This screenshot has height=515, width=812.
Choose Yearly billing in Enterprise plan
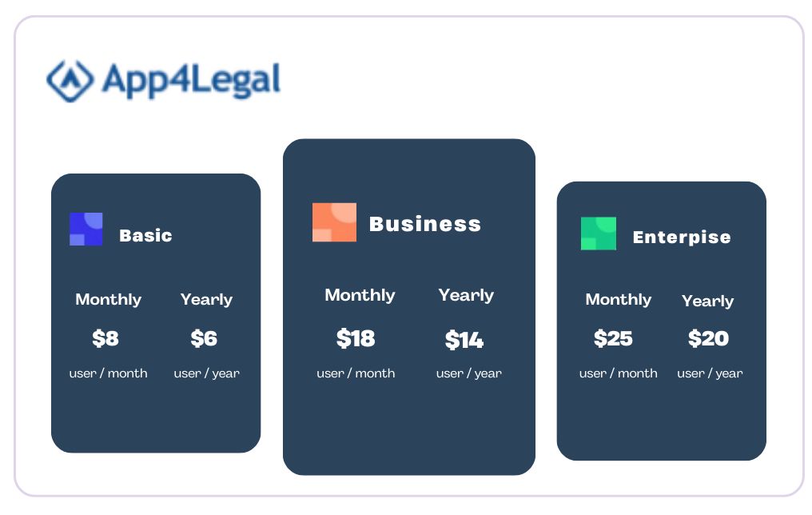coord(707,301)
